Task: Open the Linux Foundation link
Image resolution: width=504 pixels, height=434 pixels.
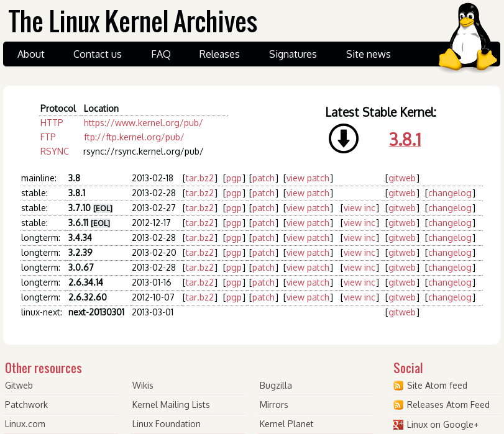Action: (x=166, y=424)
